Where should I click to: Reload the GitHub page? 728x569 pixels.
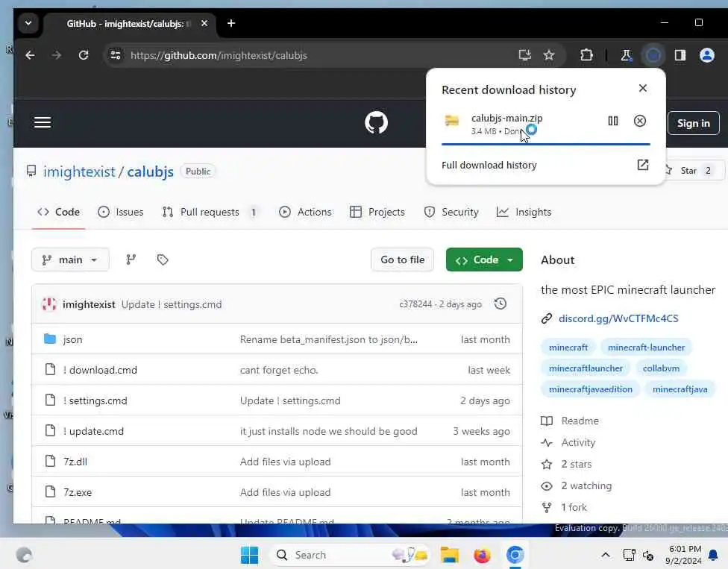point(84,55)
